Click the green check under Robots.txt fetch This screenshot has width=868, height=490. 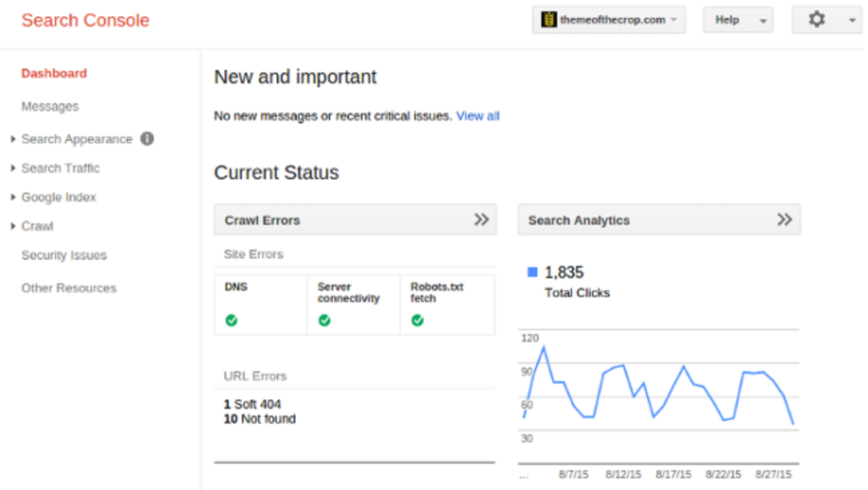click(417, 320)
